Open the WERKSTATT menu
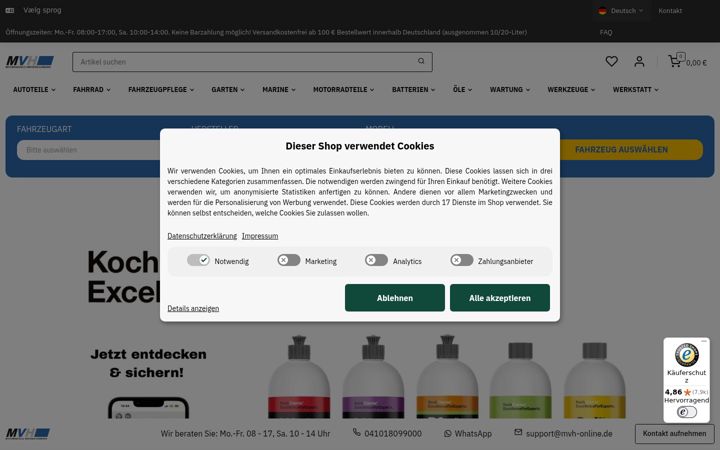 point(636,90)
